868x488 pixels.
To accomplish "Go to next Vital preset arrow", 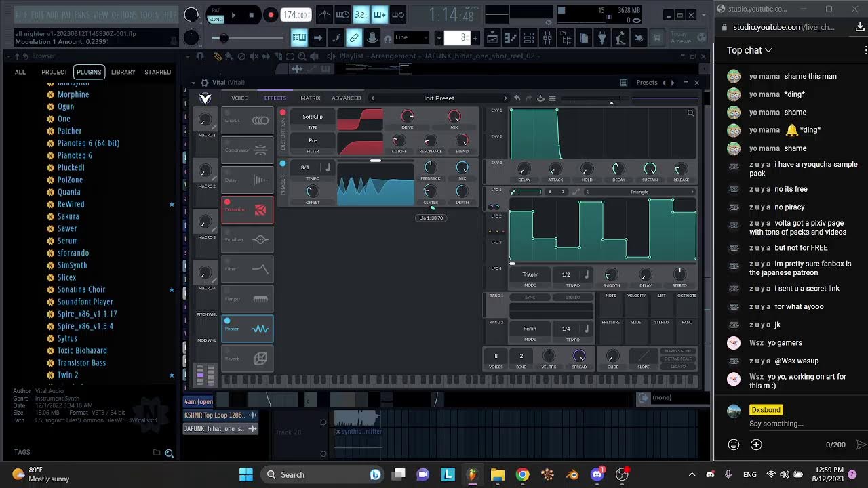I will point(505,98).
